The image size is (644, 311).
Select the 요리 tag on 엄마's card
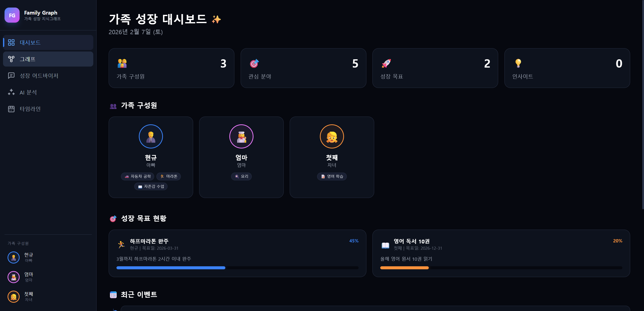tap(241, 176)
